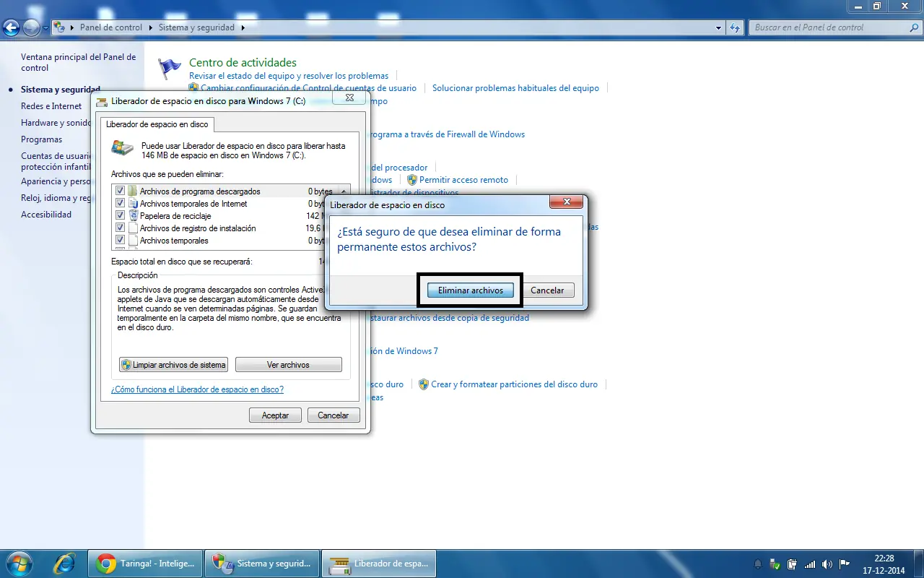
Task: Expand the arrow after Panel de control breadcrumb
Action: click(x=151, y=27)
